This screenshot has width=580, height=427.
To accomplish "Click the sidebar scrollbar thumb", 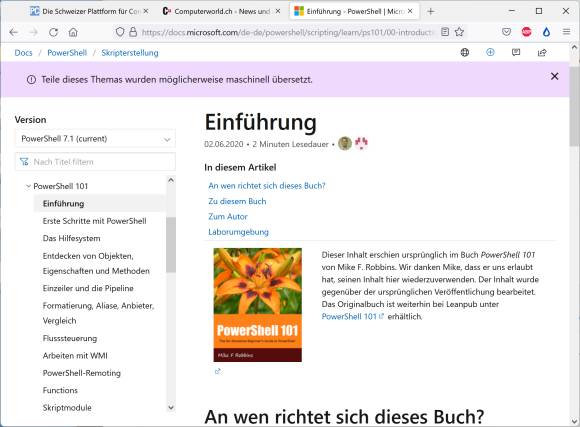I will (x=171, y=245).
